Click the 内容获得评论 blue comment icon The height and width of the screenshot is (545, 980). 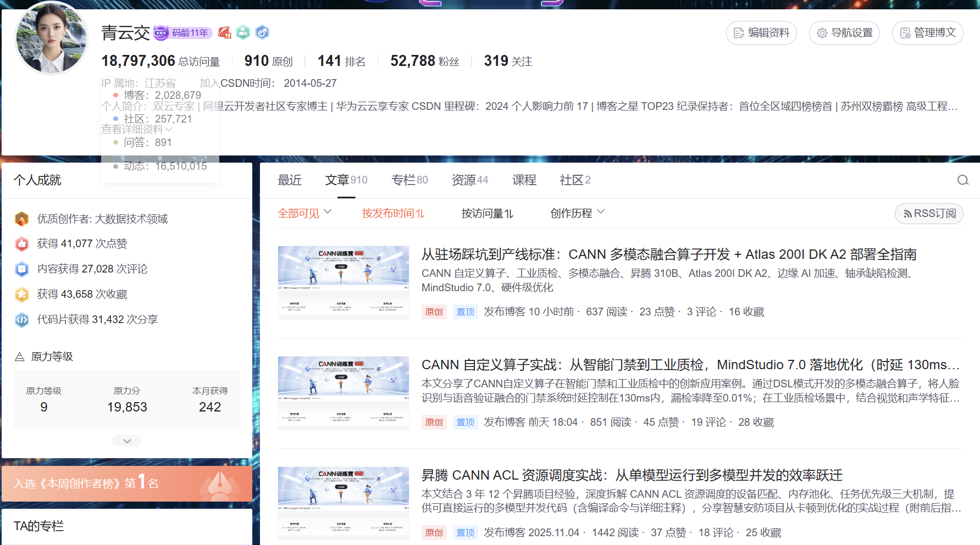21,269
